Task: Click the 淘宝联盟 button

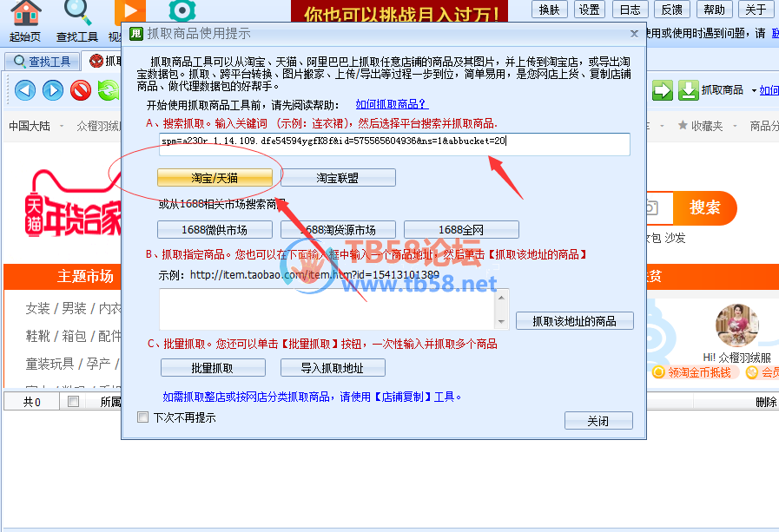Action: [338, 178]
